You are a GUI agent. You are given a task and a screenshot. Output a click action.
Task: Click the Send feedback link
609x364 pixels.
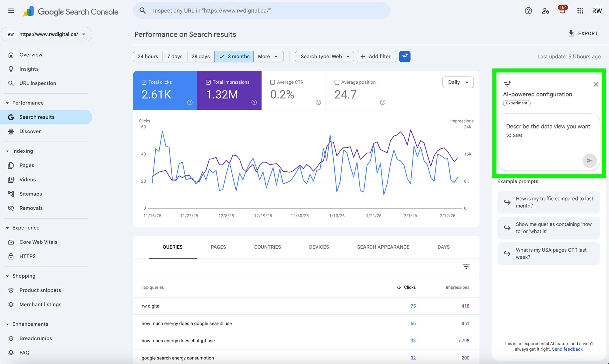coord(567,349)
